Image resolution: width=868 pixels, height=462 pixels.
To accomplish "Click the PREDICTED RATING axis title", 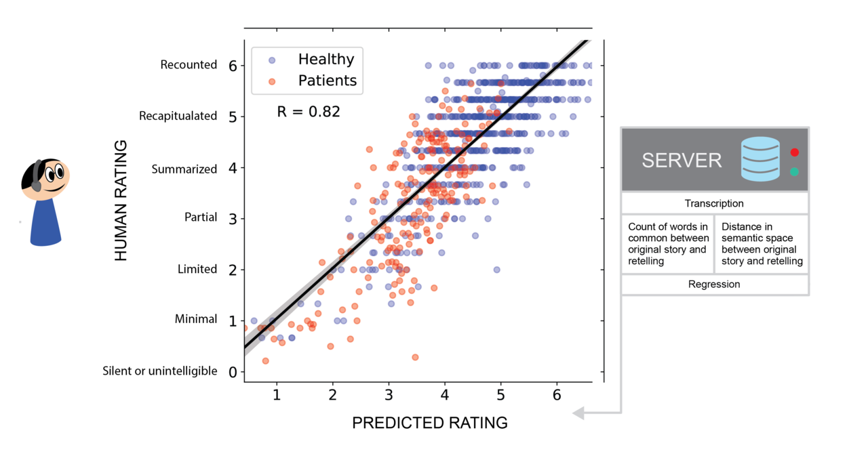I will tap(429, 423).
